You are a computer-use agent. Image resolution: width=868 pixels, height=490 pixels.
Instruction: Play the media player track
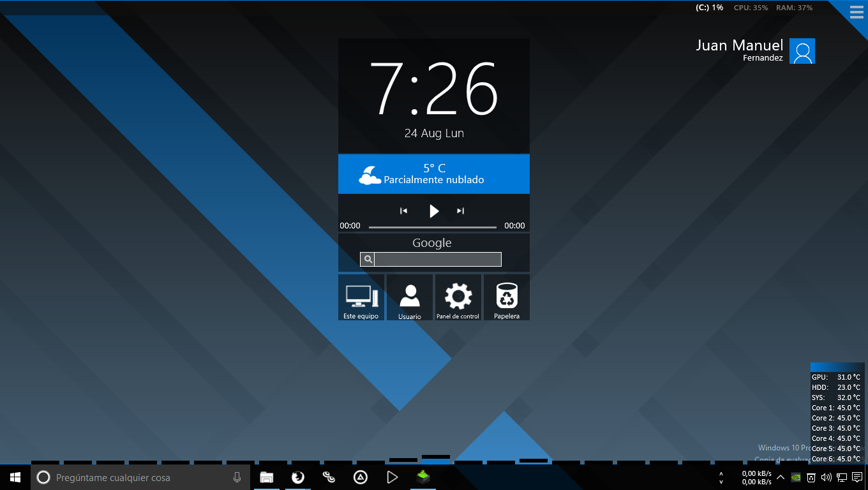[434, 211]
